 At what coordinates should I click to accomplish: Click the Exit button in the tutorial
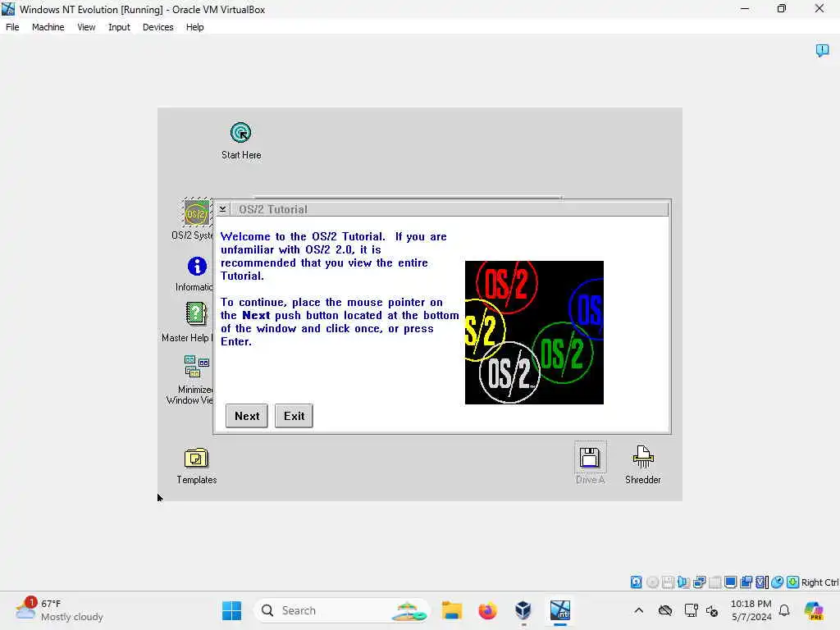click(x=294, y=416)
